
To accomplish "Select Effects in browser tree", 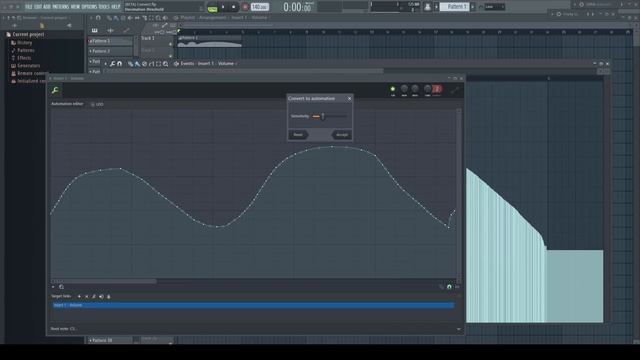I will (24, 58).
